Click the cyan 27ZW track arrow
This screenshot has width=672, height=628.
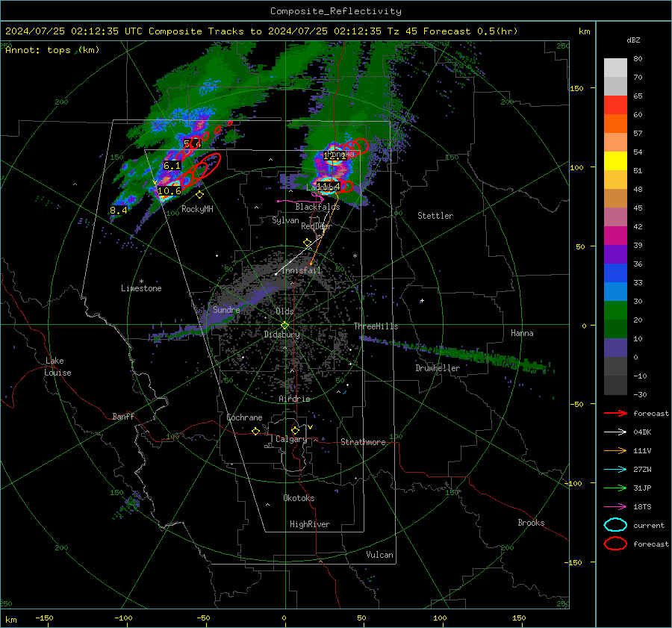(x=615, y=470)
